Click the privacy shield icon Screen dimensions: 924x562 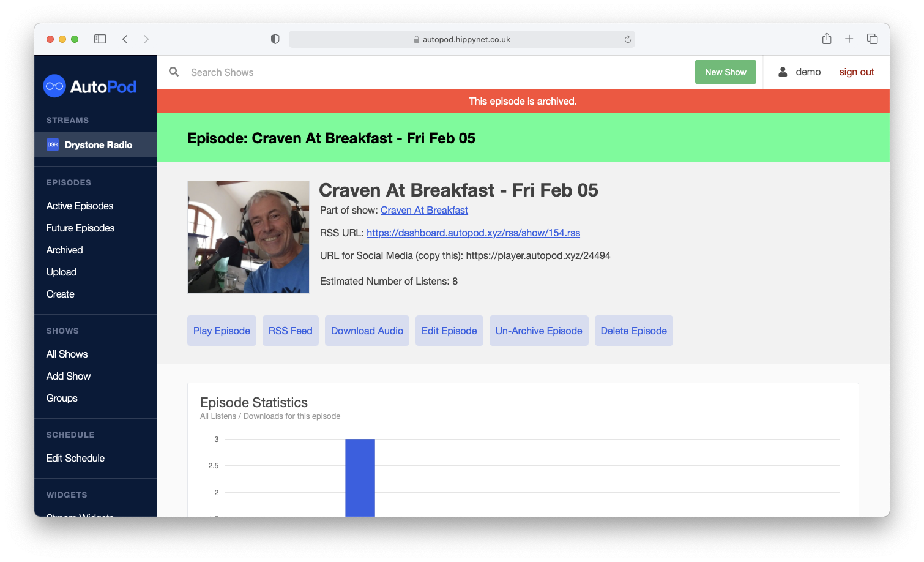(275, 39)
